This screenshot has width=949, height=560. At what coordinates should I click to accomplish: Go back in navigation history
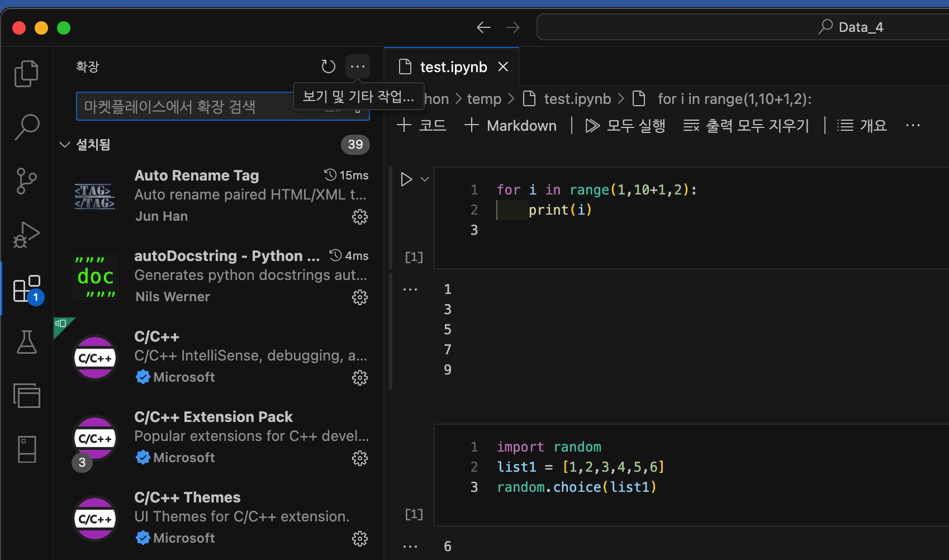pos(483,27)
